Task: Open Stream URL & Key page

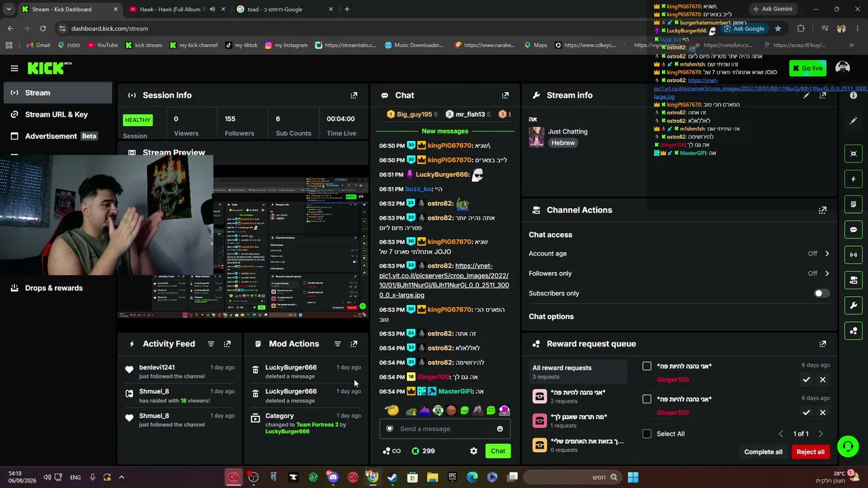Action: click(x=56, y=115)
